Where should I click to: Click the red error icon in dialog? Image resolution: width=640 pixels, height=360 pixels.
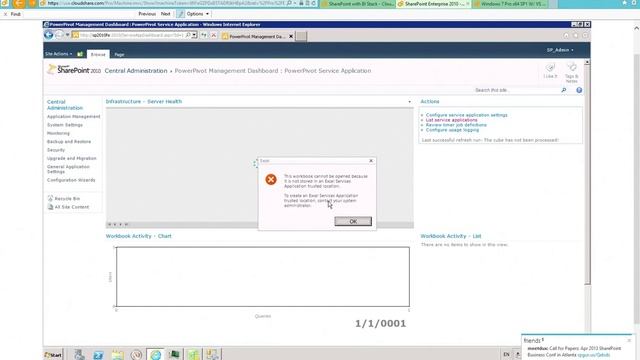pyautogui.click(x=271, y=179)
